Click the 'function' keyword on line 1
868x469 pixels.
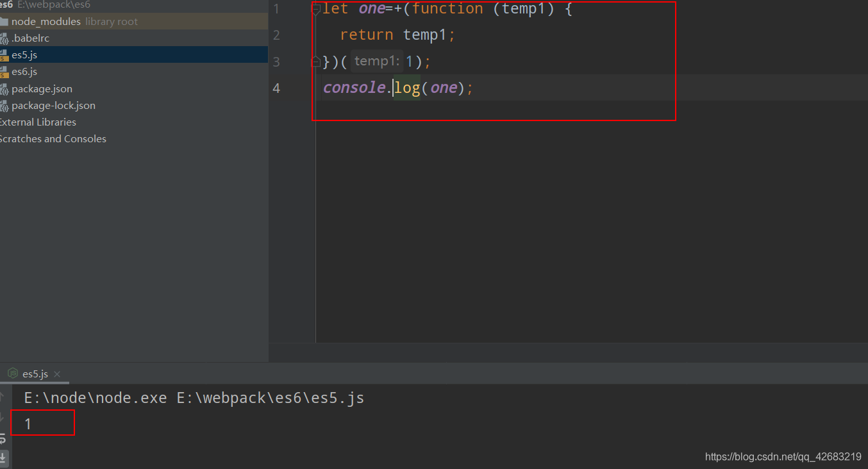tap(447, 9)
